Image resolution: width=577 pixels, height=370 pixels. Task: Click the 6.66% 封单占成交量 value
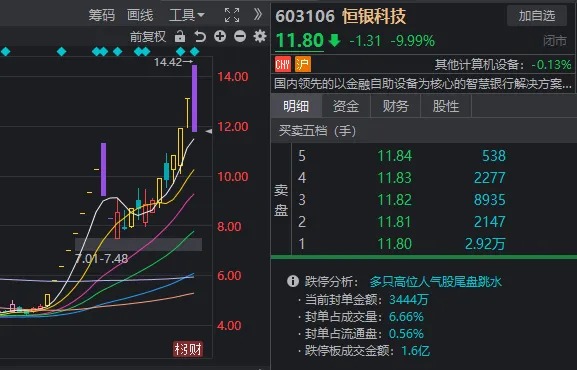pyautogui.click(x=406, y=317)
